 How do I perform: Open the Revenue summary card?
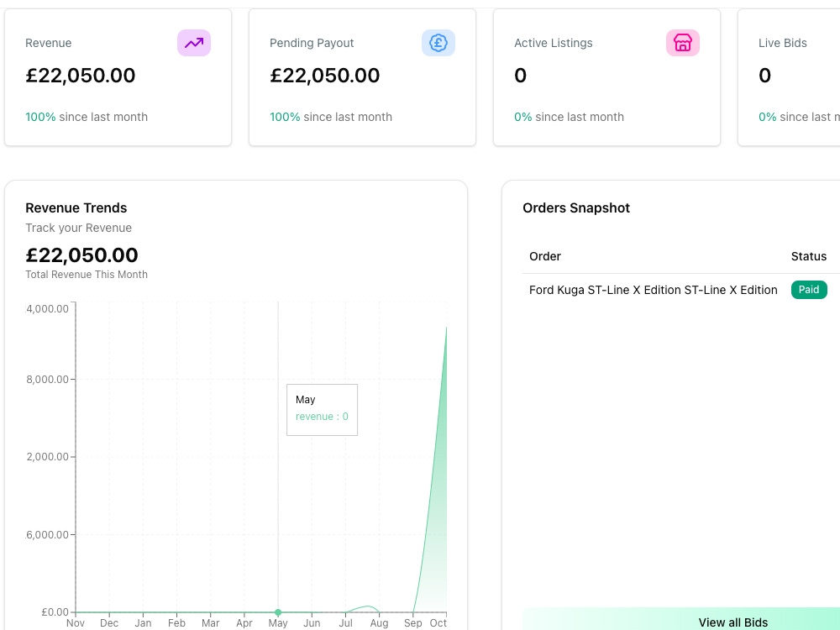(118, 77)
